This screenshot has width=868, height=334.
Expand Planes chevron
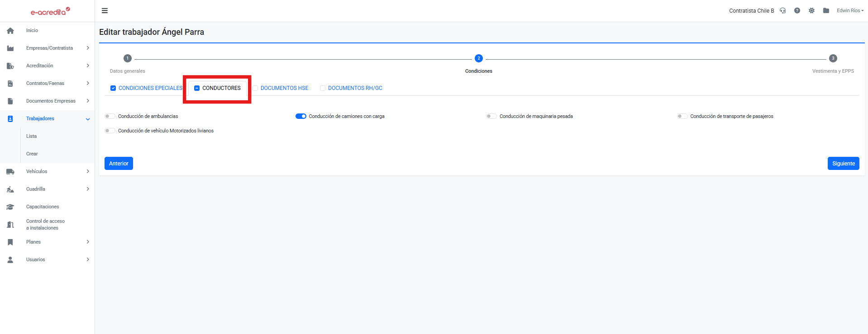click(88, 242)
